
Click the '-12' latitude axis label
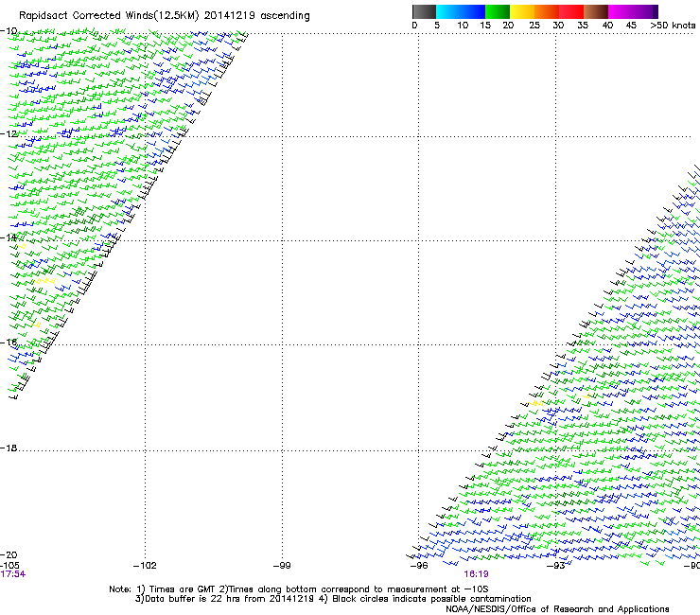(9, 133)
